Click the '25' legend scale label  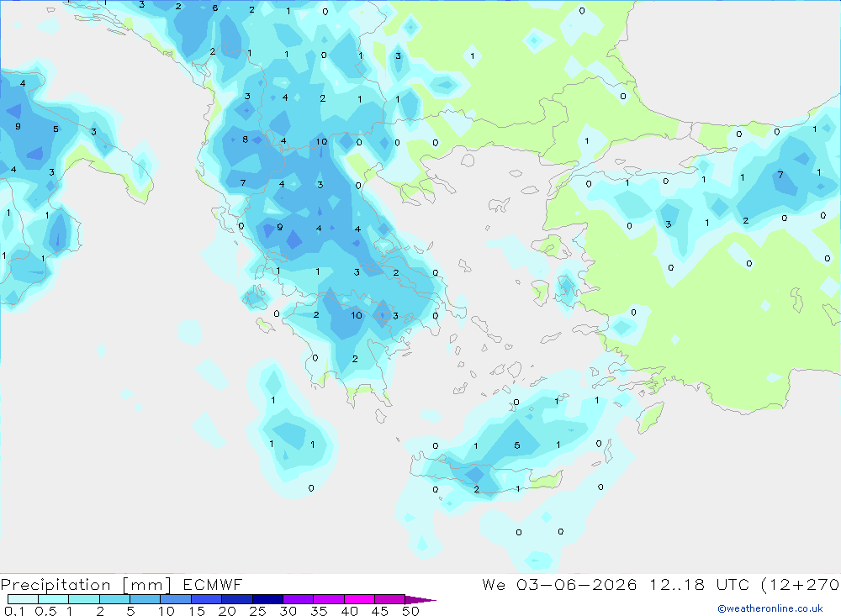pyautogui.click(x=257, y=611)
